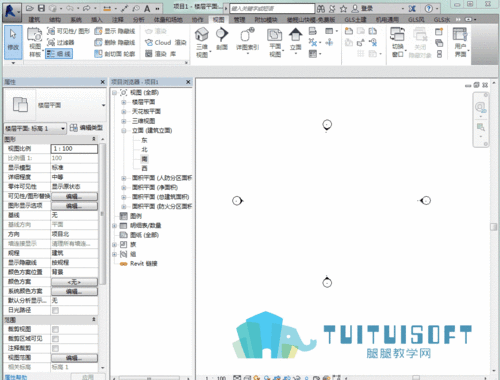This screenshot has height=380, width=500.
Task: Click the Redo arrow icon
Action: click(x=87, y=8)
